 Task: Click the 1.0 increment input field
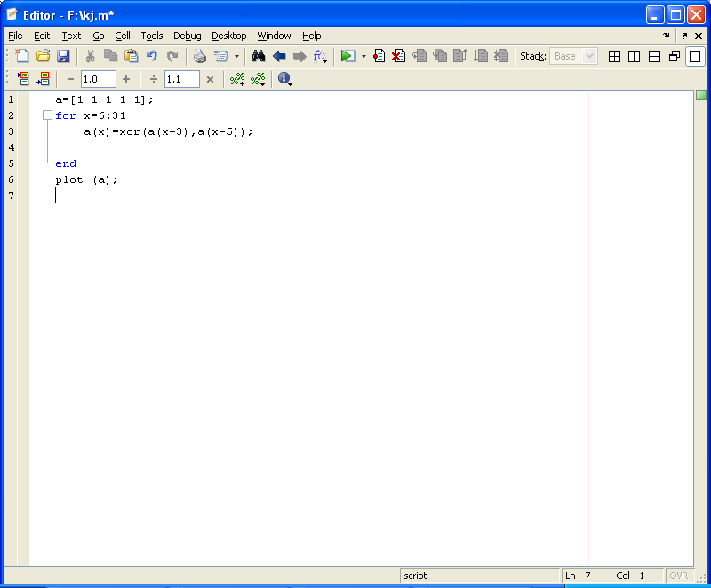[x=99, y=79]
